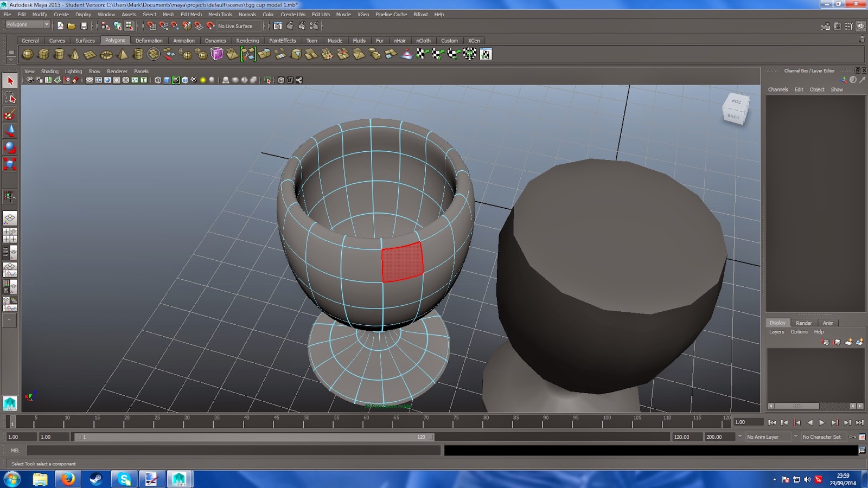
Task: Switch to the Deformation shelf tab
Action: point(149,41)
